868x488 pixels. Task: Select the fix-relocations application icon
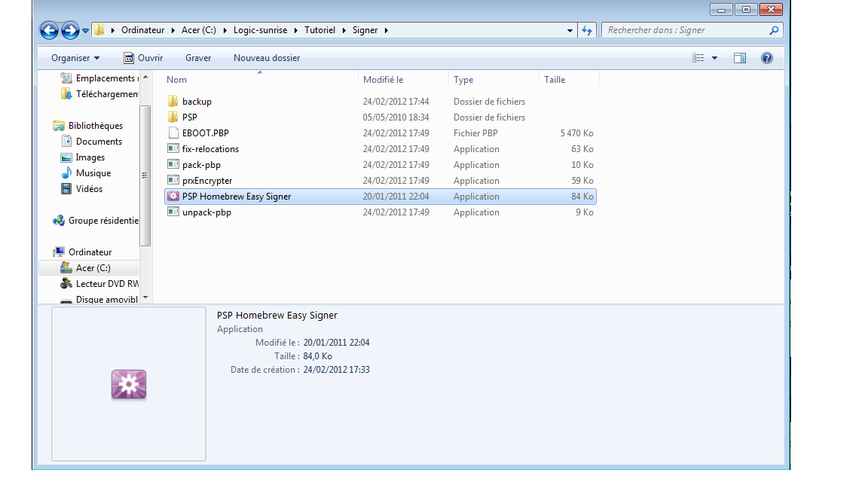coord(173,149)
